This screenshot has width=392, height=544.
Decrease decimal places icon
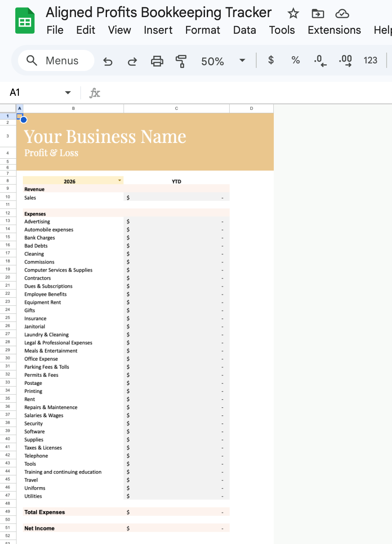click(320, 61)
